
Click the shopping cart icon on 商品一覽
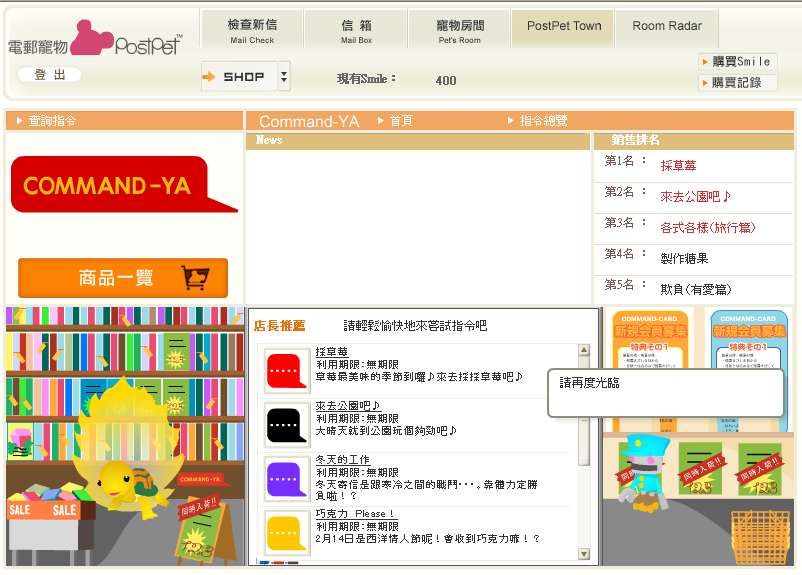pyautogui.click(x=196, y=278)
